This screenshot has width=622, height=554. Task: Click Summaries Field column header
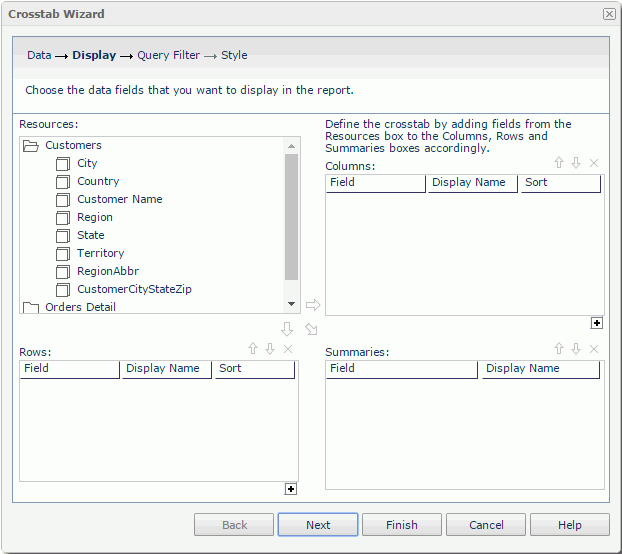[401, 369]
